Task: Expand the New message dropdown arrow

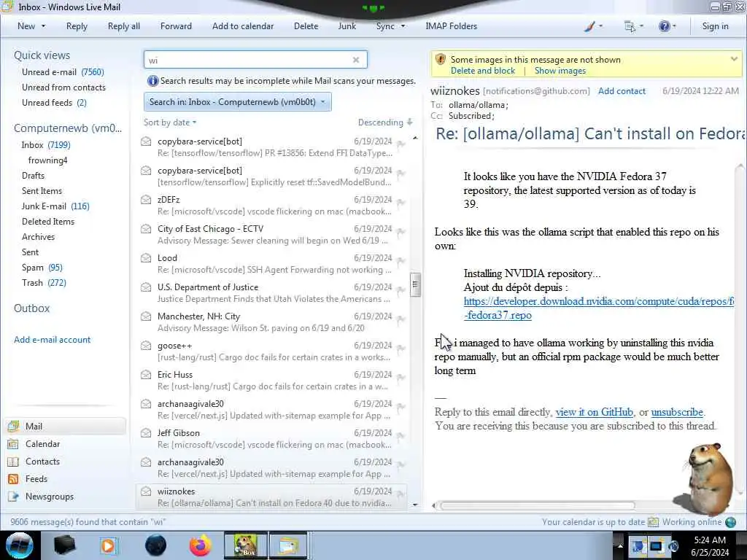Action: (x=43, y=26)
